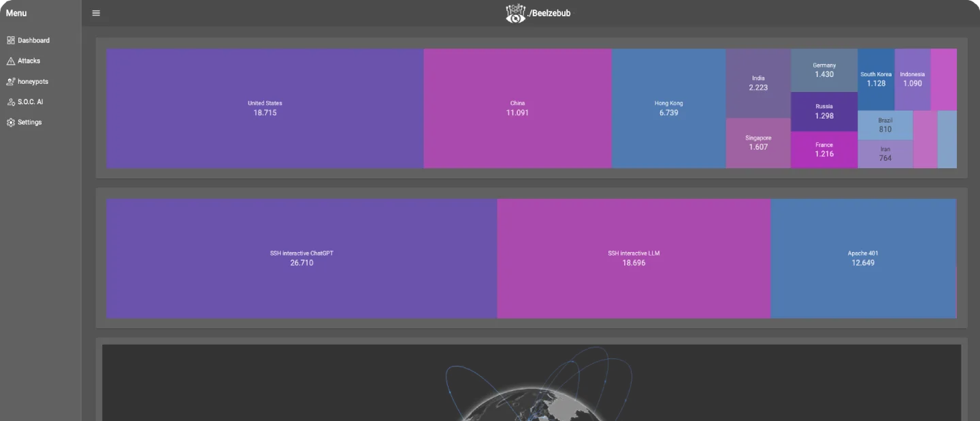Select the Indonesia treemap block

[x=913, y=79]
